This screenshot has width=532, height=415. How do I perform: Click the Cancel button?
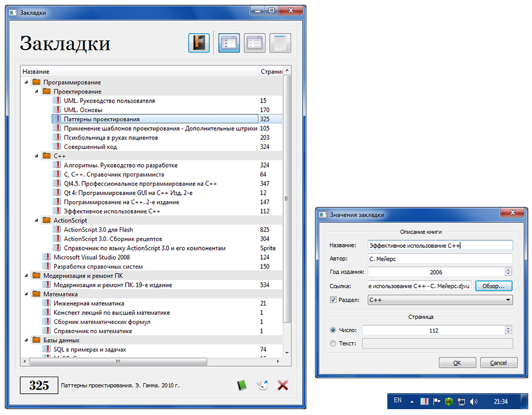coord(498,363)
